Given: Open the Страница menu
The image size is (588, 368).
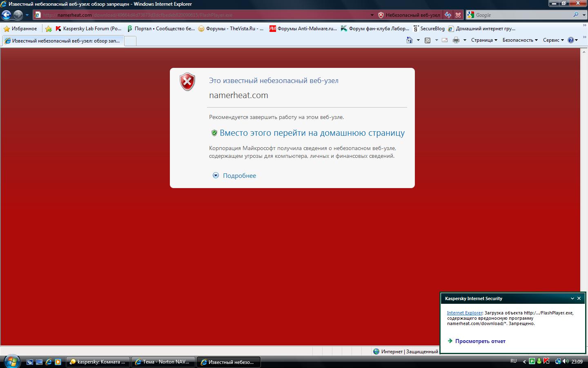Looking at the screenshot, I should pyautogui.click(x=484, y=40).
